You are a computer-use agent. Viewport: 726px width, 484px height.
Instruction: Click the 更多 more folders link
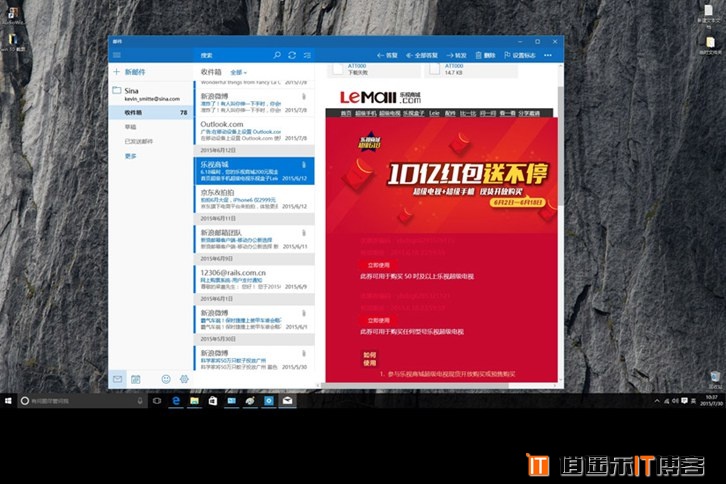click(131, 156)
